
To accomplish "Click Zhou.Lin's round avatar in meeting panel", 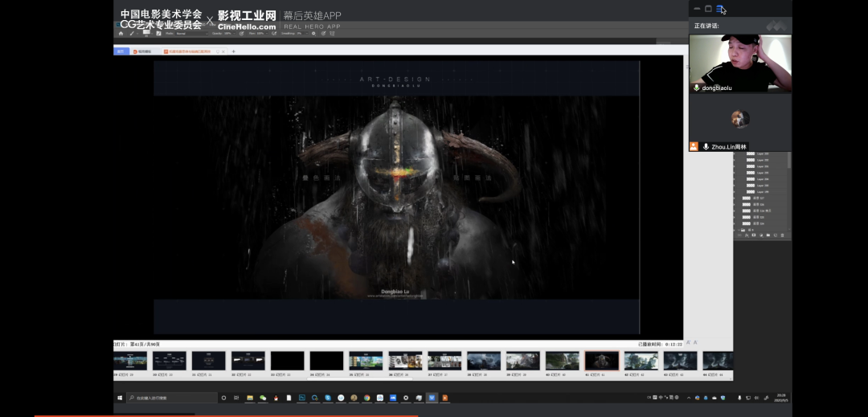I will click(x=739, y=119).
